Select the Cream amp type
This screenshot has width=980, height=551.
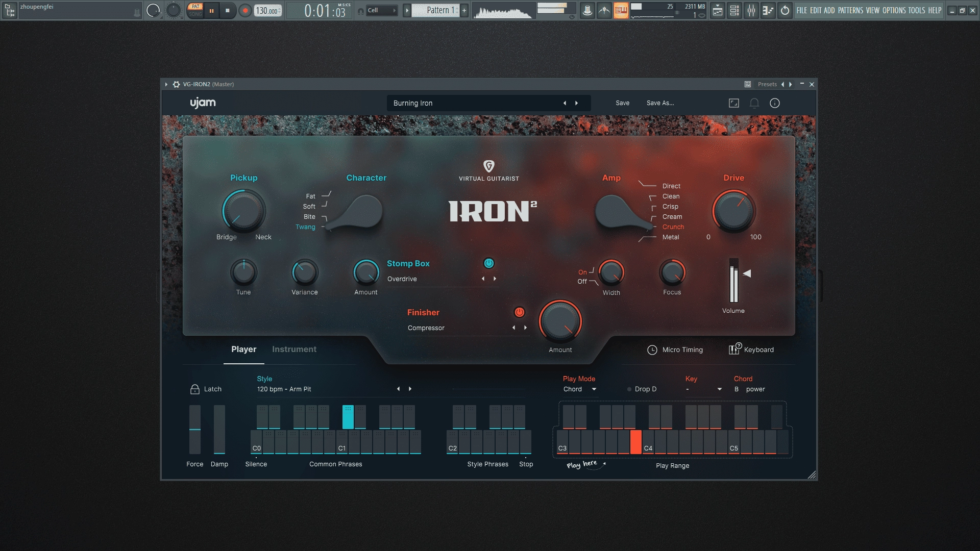[x=672, y=217]
